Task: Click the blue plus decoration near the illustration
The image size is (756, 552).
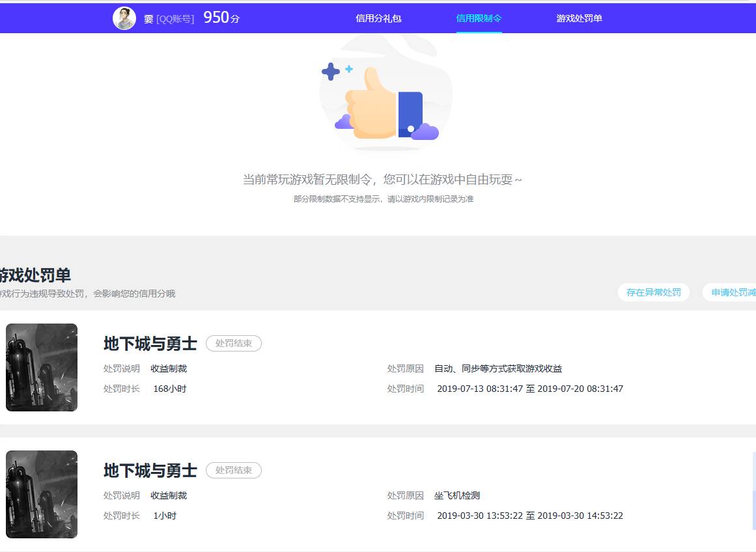Action: pos(332,72)
